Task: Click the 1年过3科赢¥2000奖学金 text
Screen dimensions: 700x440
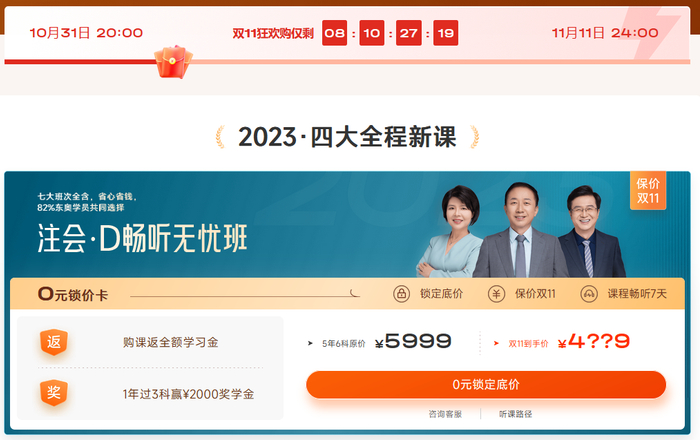Action: tap(188, 394)
